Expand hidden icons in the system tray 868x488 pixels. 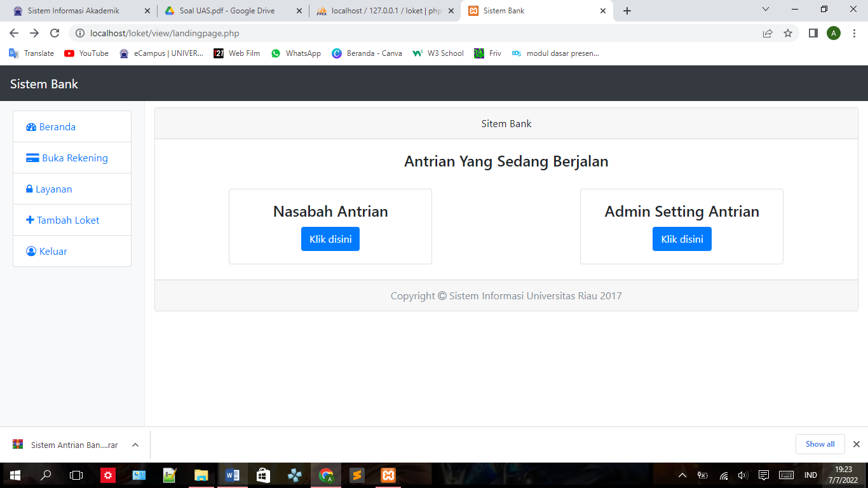coord(682,475)
